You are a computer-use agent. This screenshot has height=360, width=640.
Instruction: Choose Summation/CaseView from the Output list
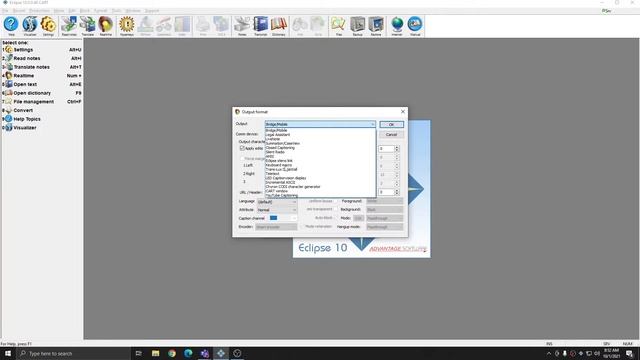coord(320,143)
